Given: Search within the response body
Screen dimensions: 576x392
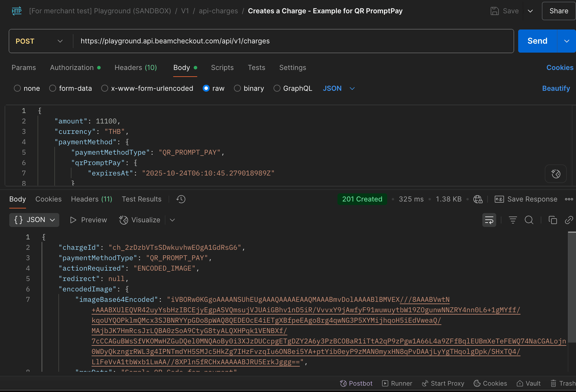Looking at the screenshot, I should pyautogui.click(x=529, y=220).
